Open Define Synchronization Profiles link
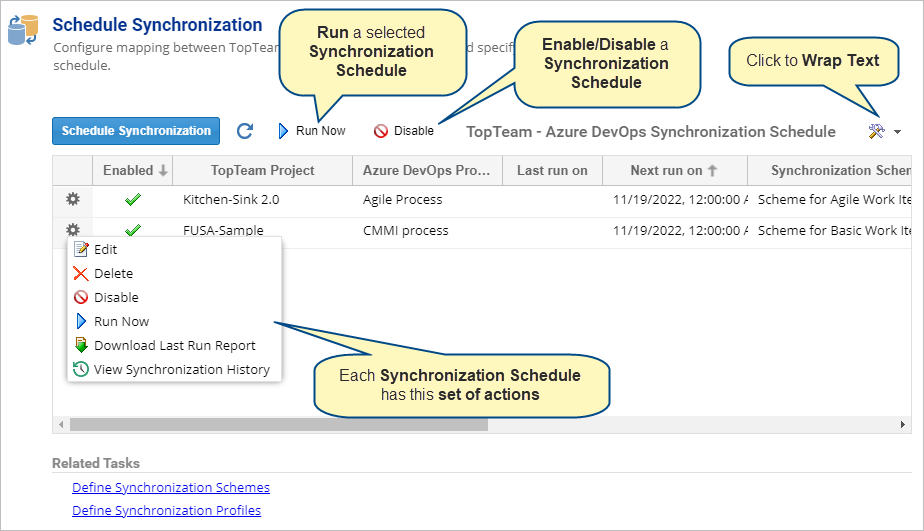Viewport: 924px width, 531px height. coord(166,510)
